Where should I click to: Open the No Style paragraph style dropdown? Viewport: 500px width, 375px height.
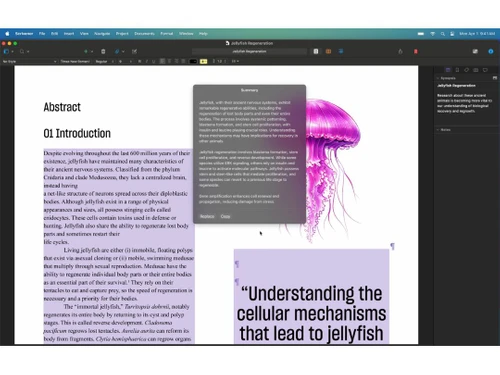(x=29, y=61)
